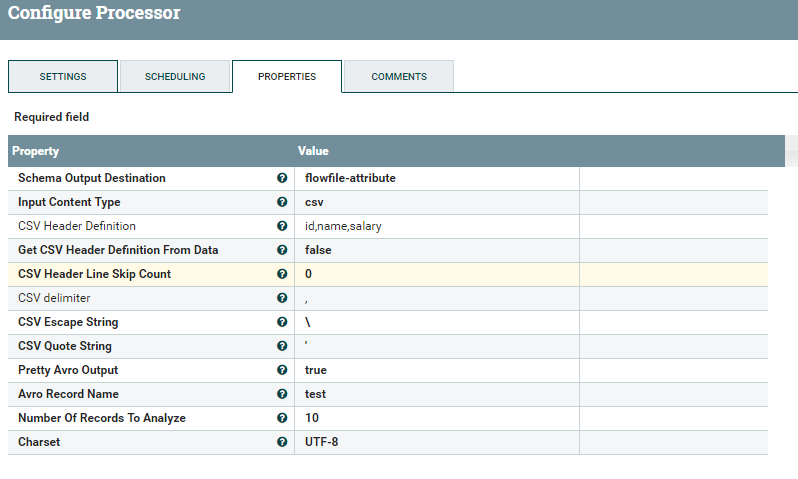Image resolution: width=798 pixels, height=479 pixels.
Task: Change Pretty Avro Output true value
Action: [x=316, y=370]
